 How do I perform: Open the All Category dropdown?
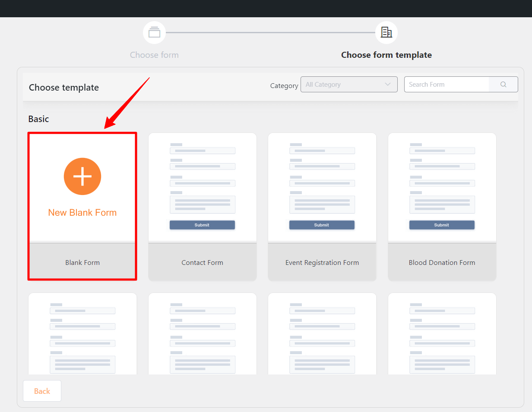coord(349,85)
